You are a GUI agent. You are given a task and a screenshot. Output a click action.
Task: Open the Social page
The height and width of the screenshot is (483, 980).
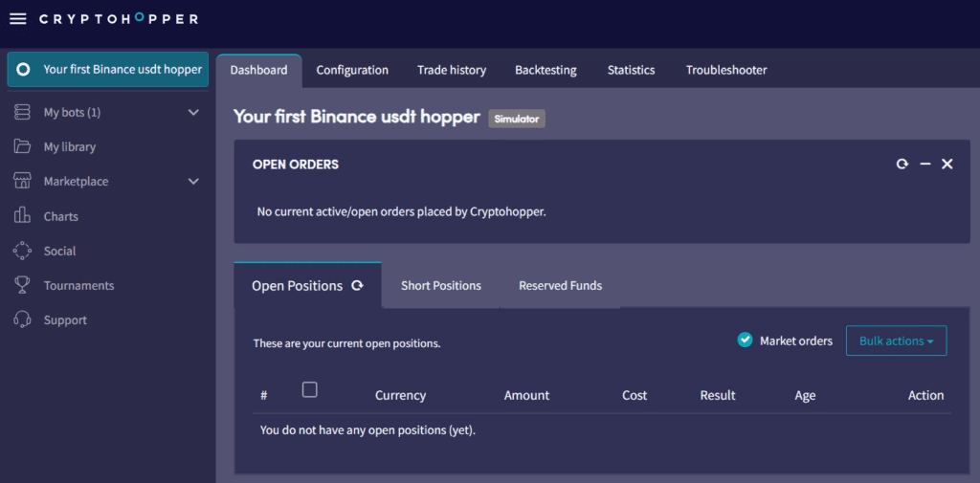(59, 251)
